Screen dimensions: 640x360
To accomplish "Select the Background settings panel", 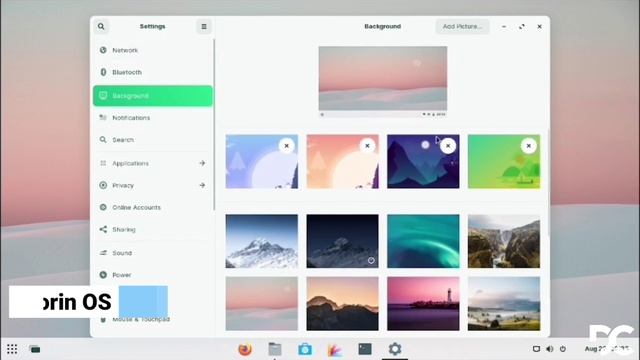I will 152,96.
